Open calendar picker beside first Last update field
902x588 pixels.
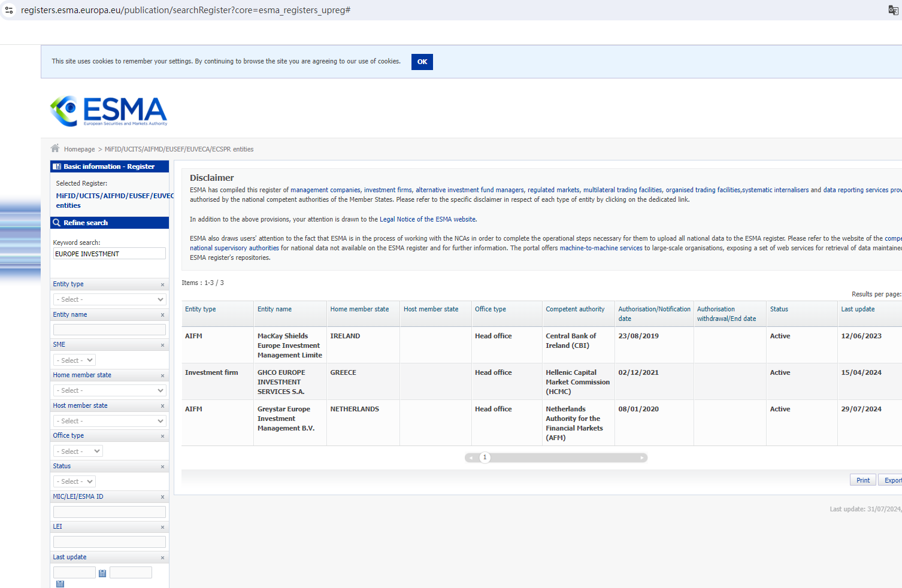pos(102,573)
